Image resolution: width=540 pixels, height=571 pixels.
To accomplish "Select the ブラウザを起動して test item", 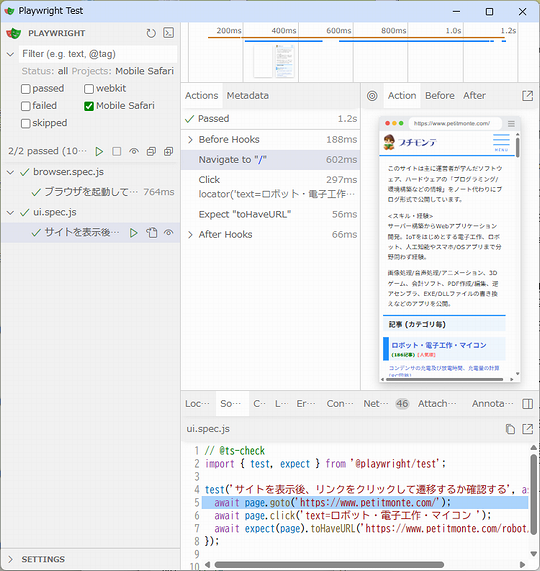I will tap(91, 192).
